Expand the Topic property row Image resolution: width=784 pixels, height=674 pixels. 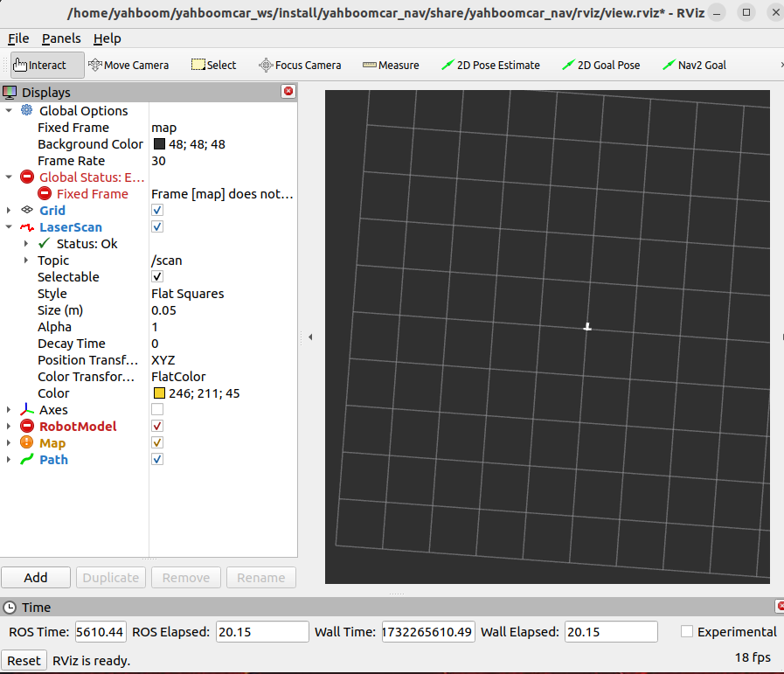pyautogui.click(x=26, y=260)
